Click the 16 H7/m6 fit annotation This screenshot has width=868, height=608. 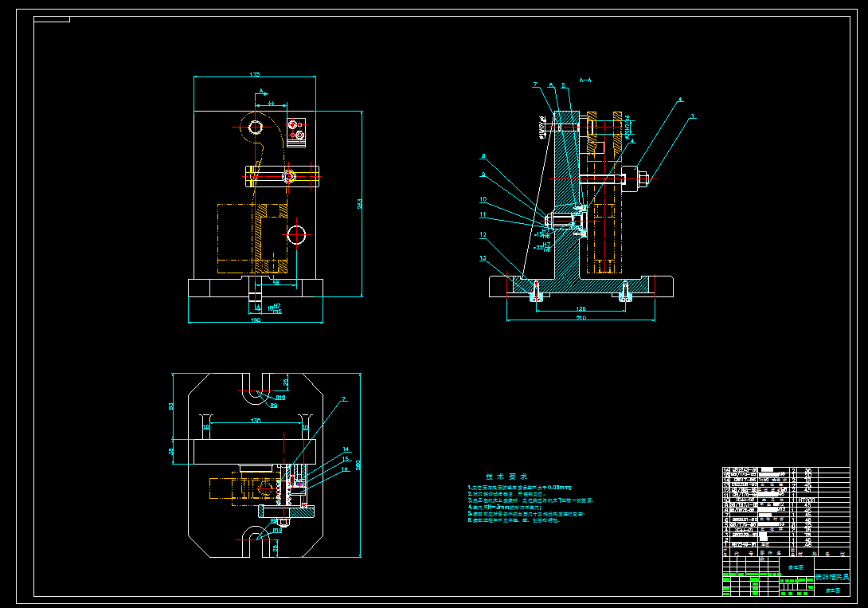tap(275, 308)
